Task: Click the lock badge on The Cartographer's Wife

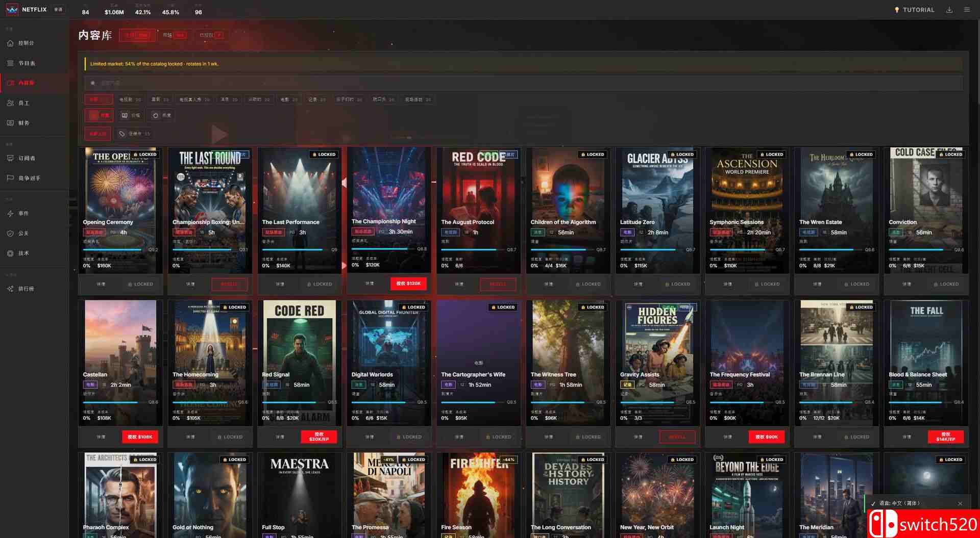Action: tap(503, 308)
